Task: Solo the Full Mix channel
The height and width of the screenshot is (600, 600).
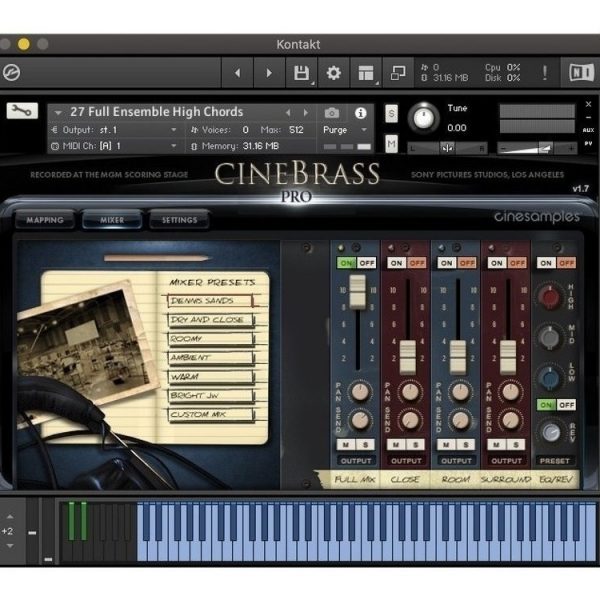Action: [365, 445]
